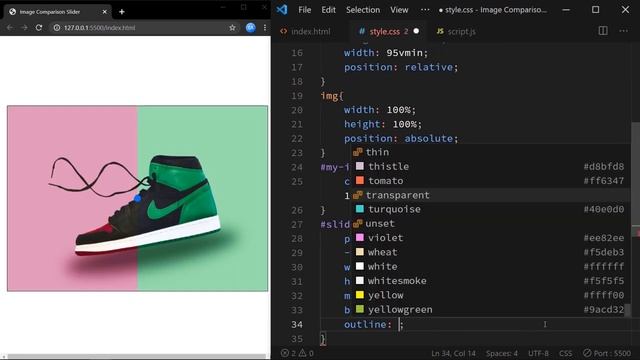Open editor More Actions menu
The image size is (640, 360).
pos(623,31)
